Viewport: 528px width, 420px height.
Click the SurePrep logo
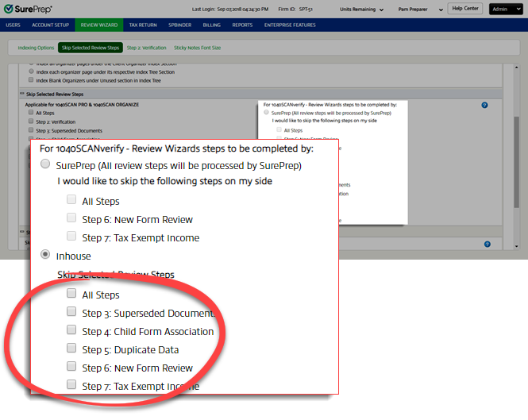point(28,9)
